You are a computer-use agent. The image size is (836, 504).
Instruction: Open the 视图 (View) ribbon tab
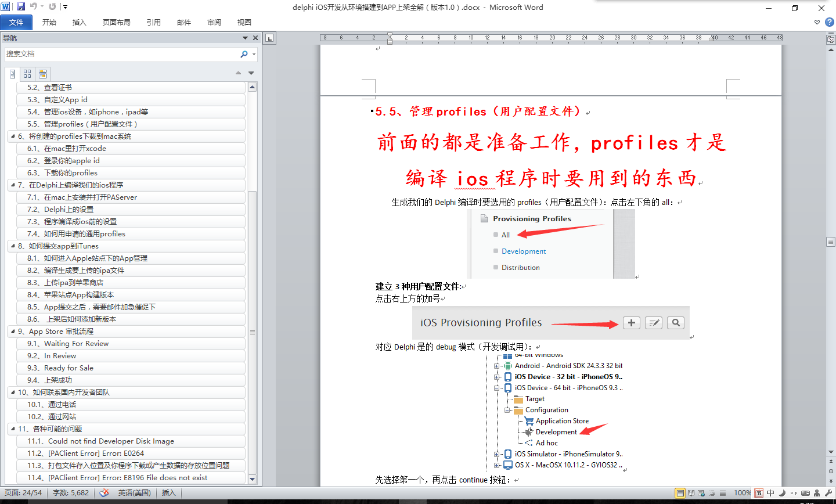pos(244,22)
